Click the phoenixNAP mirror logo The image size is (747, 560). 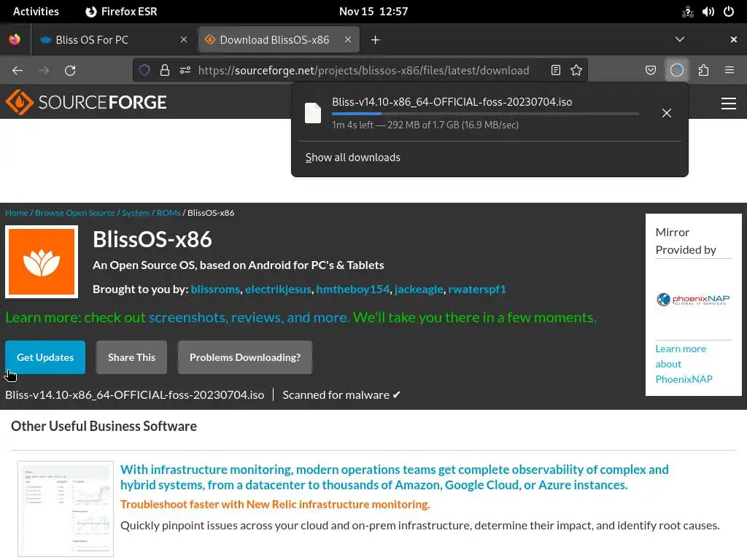pos(693,300)
